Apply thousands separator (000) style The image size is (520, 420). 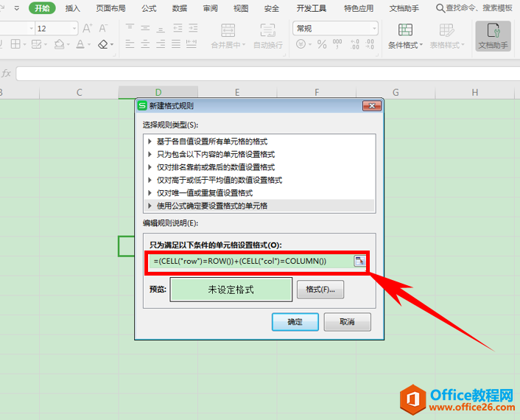[337, 43]
